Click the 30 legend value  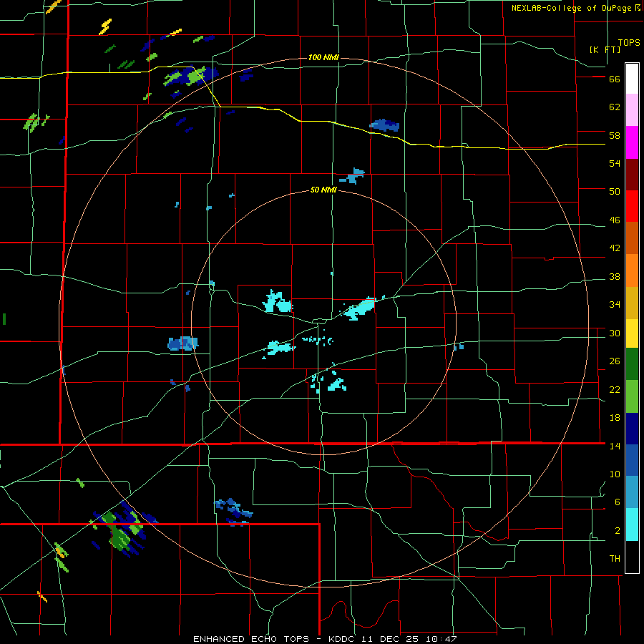pos(615,333)
